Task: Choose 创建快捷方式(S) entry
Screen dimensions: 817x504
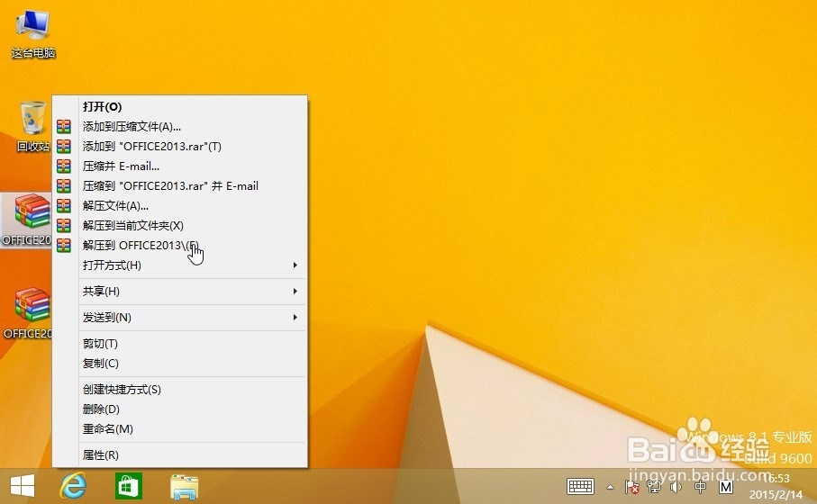Action: [180, 389]
